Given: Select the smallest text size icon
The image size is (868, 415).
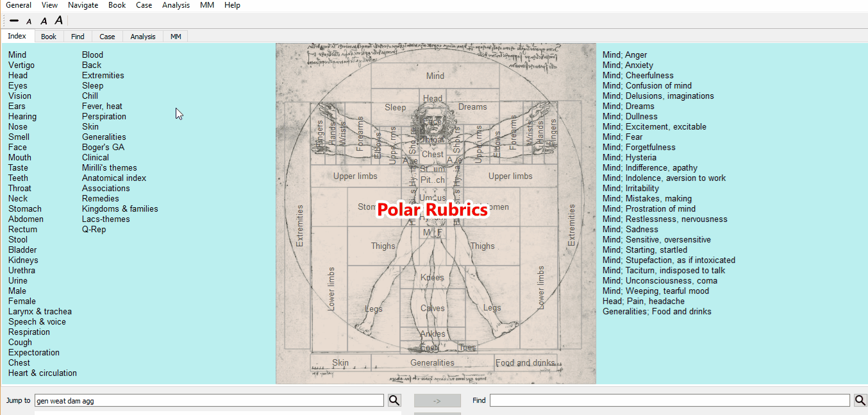Looking at the screenshot, I should pos(29,21).
